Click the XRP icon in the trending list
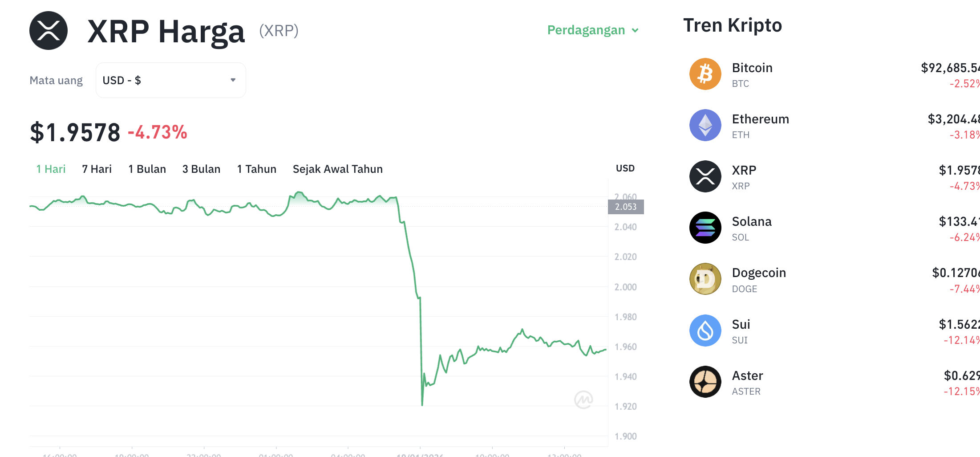Viewport: 980px width, 457px height. tap(705, 176)
